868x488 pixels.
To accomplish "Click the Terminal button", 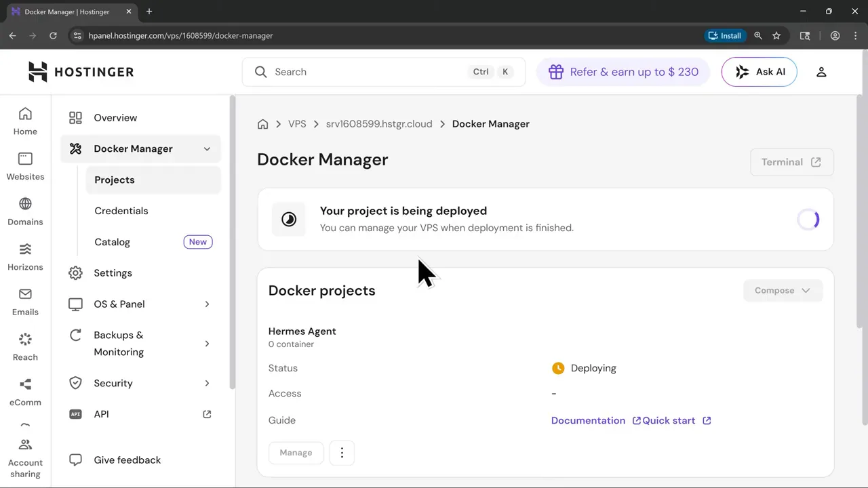I will (792, 162).
